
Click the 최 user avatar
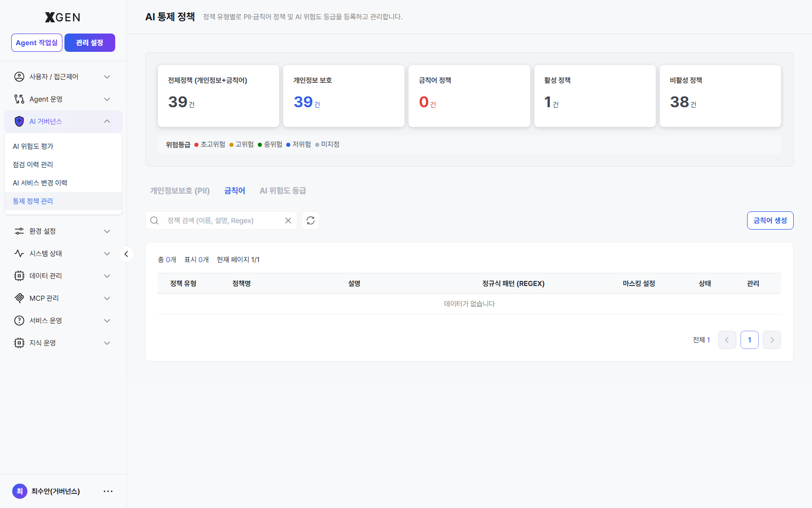point(20,491)
